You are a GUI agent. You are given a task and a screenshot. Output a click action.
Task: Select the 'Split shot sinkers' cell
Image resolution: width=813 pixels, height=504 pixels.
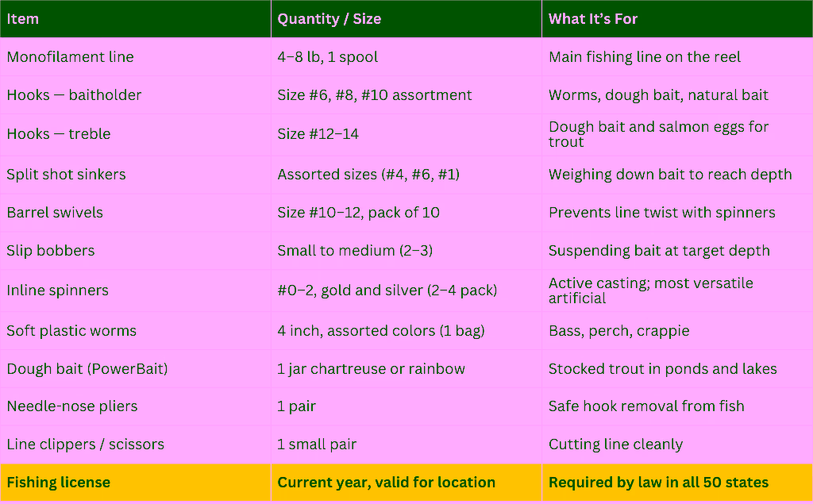pyautogui.click(x=66, y=175)
